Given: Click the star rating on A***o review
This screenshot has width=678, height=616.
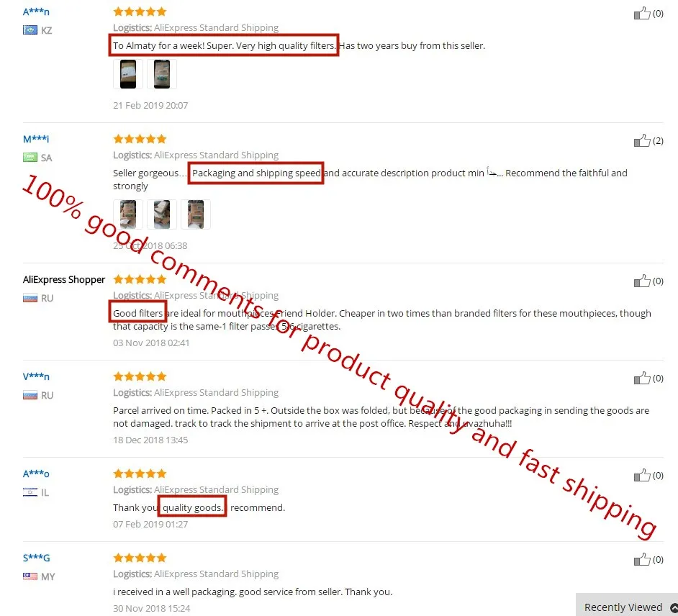Looking at the screenshot, I should click(140, 474).
